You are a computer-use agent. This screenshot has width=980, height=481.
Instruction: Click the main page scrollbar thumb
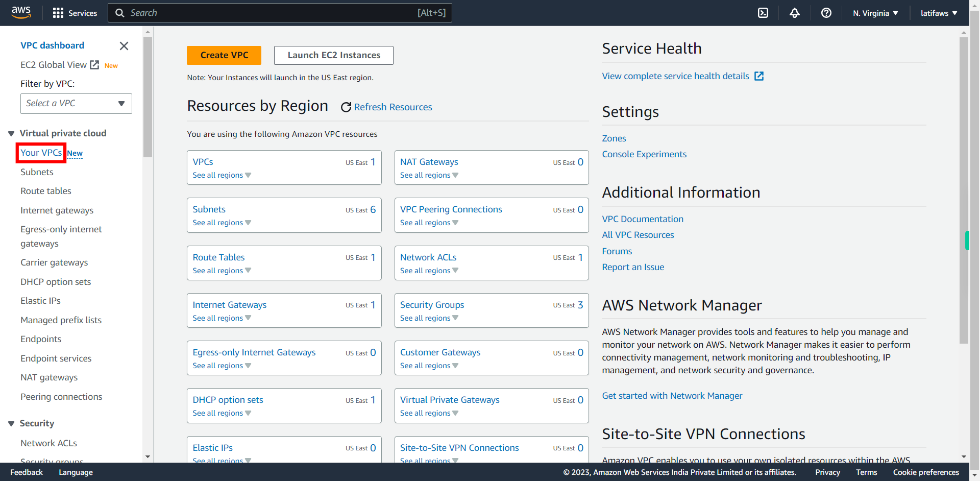coord(964,190)
